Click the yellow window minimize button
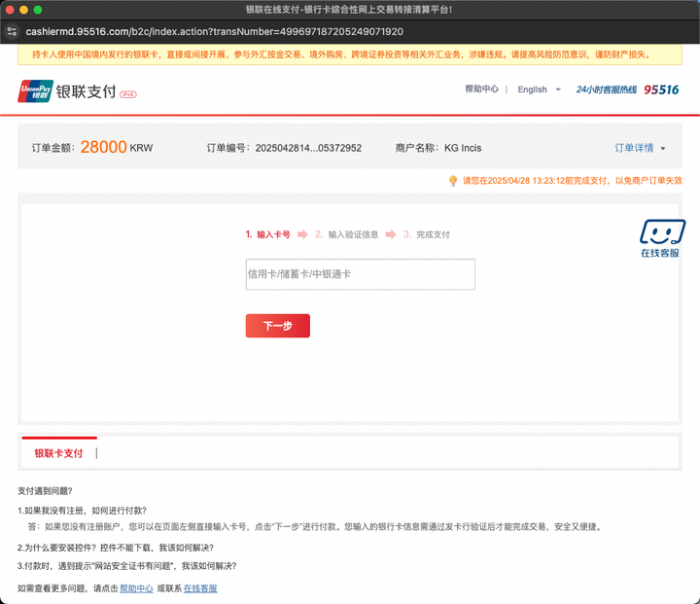This screenshot has height=604, width=700. [23, 10]
